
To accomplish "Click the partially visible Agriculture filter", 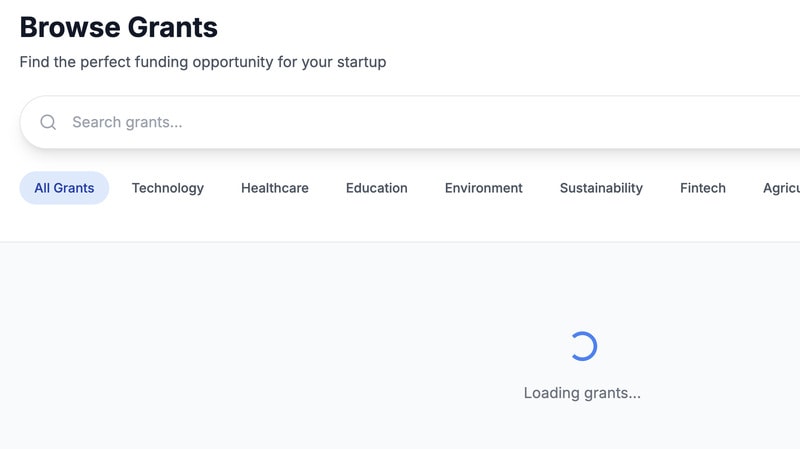I will tap(782, 188).
